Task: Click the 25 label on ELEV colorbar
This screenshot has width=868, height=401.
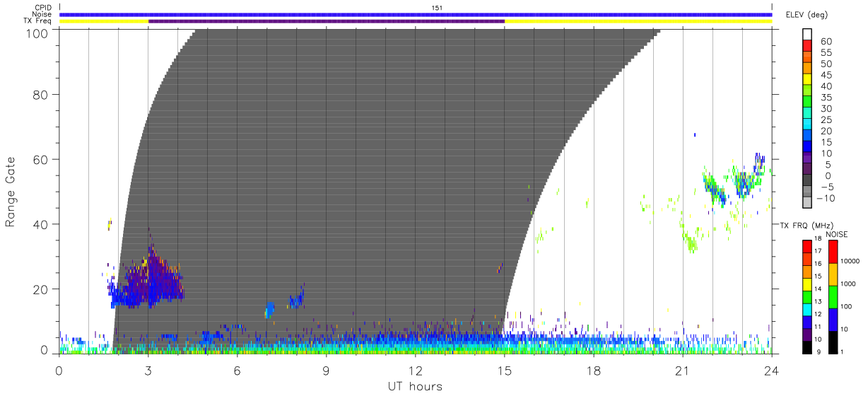Action: [x=826, y=120]
